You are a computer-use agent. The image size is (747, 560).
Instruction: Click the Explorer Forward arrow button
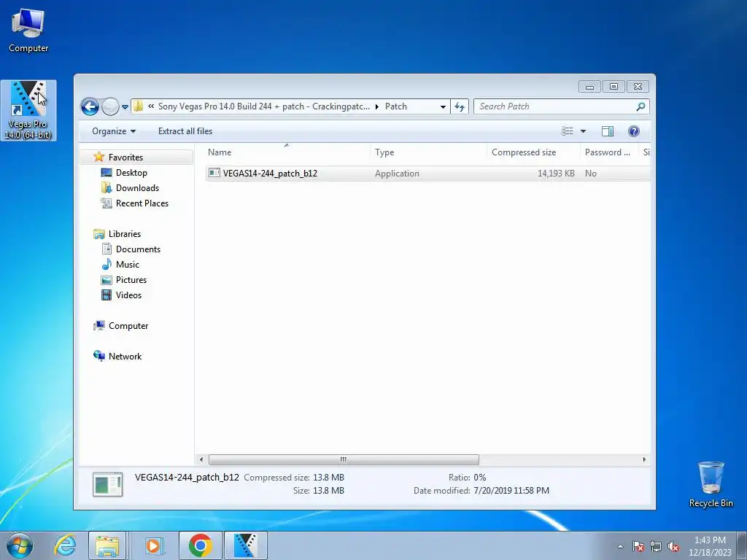coord(110,106)
